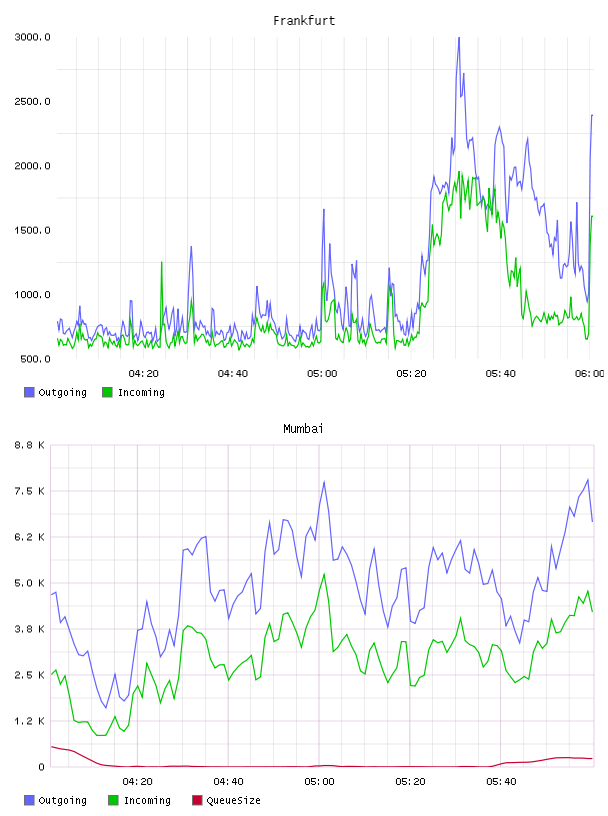Click the QueueSize legend label

pos(233,800)
